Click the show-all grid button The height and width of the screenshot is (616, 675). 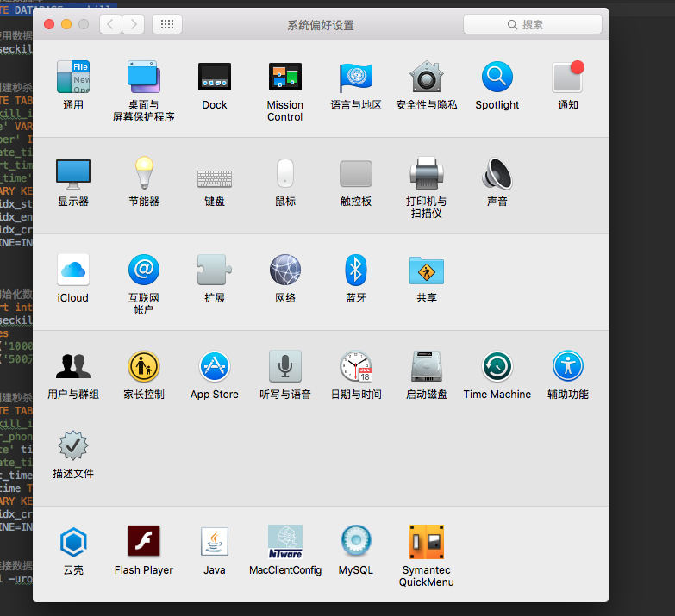(x=167, y=24)
